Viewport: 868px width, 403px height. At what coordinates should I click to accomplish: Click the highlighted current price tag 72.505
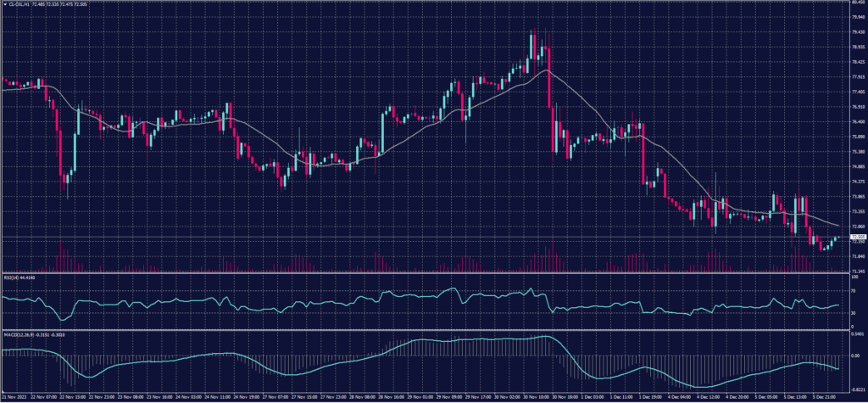852,238
